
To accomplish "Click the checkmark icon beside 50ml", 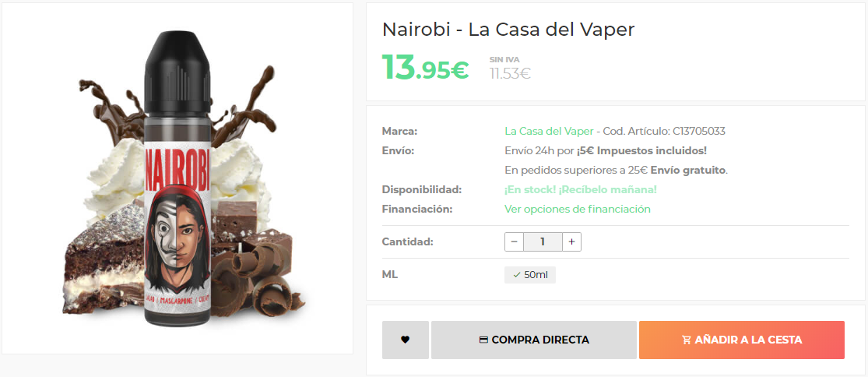I will pos(516,275).
